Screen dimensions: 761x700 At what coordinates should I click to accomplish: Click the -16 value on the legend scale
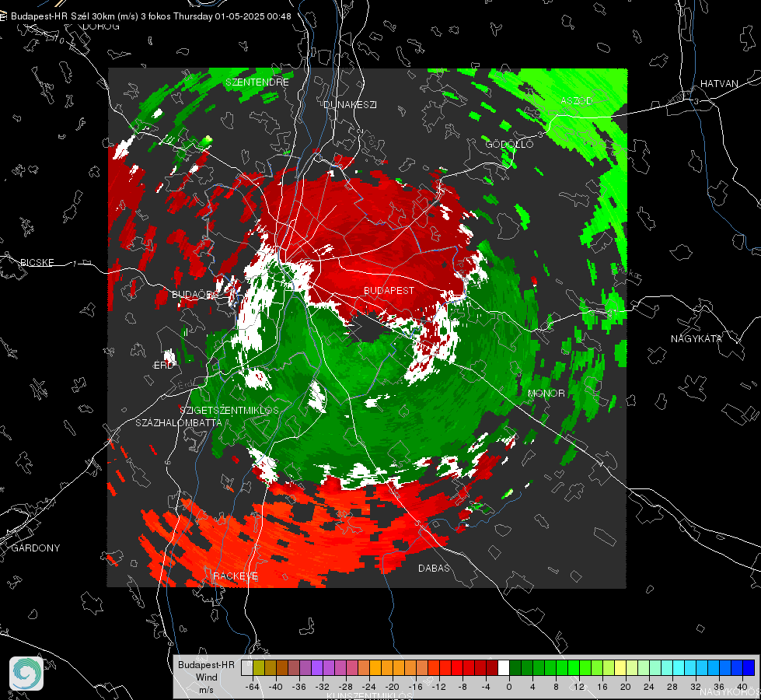tap(415, 687)
